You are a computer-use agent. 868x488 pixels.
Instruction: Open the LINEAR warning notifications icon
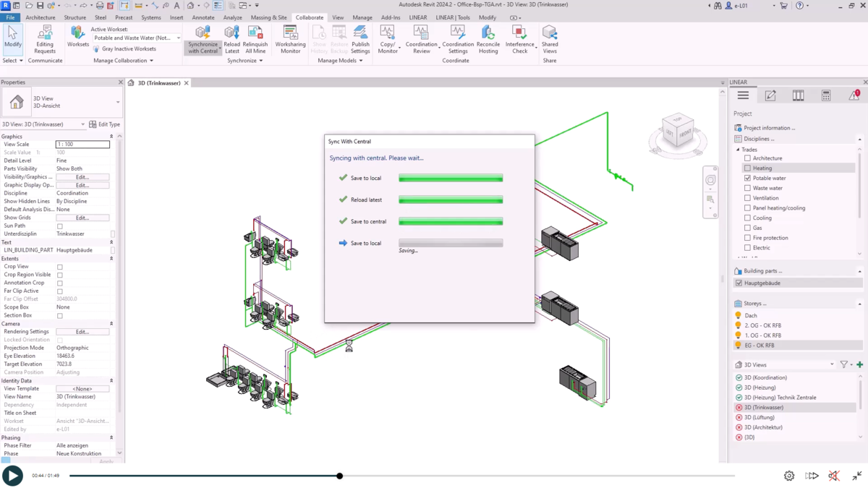pos(852,95)
